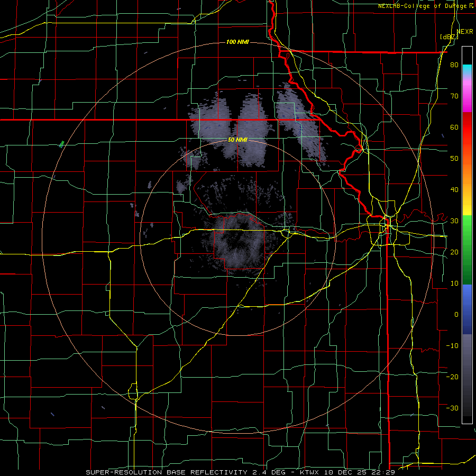
Task: Click the 0 value on the dBZ scale
Action: (456, 315)
